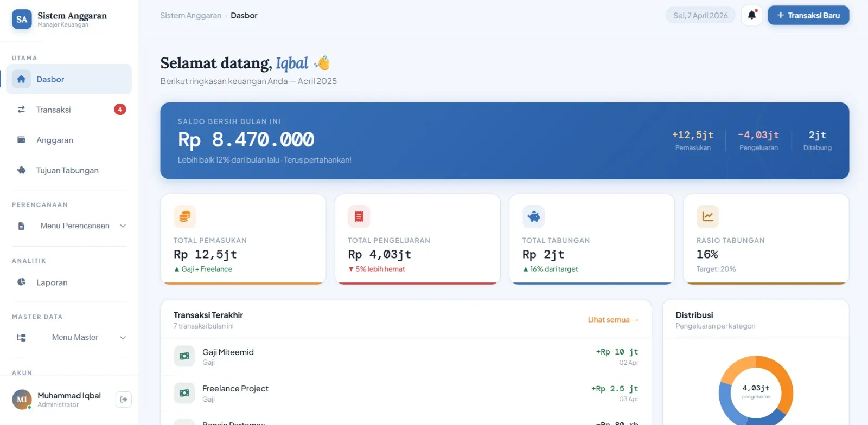Open the Total Pengeluaran card
Screen dimensions: 868x425
[418, 239]
